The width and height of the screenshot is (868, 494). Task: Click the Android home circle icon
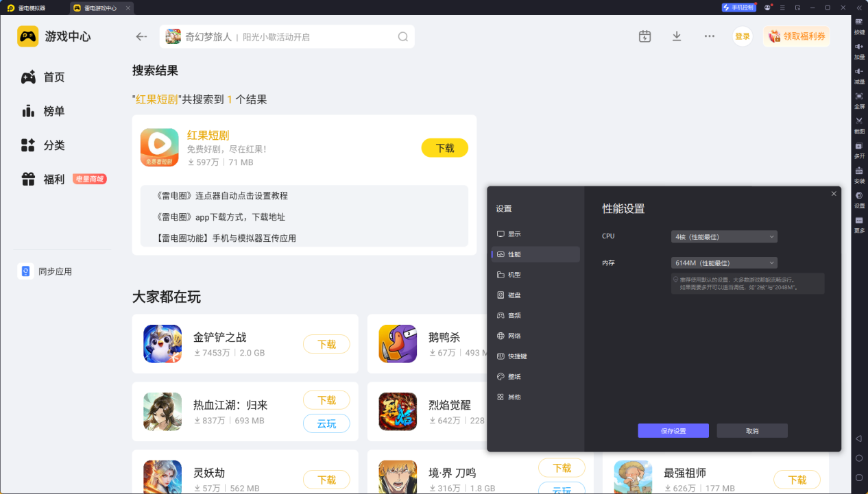click(858, 458)
